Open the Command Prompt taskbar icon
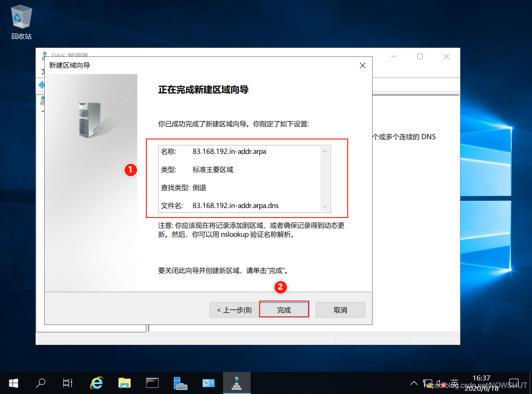Screen dimensions: 532x394 [152, 383]
